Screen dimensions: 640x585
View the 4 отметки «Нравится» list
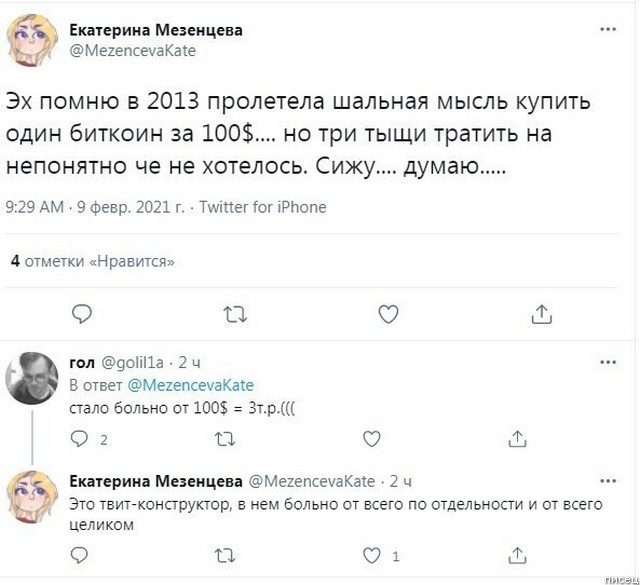pyautogui.click(x=92, y=261)
